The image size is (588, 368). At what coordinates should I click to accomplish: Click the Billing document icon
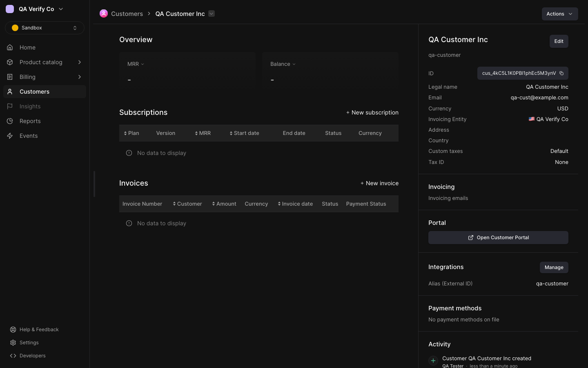click(10, 77)
